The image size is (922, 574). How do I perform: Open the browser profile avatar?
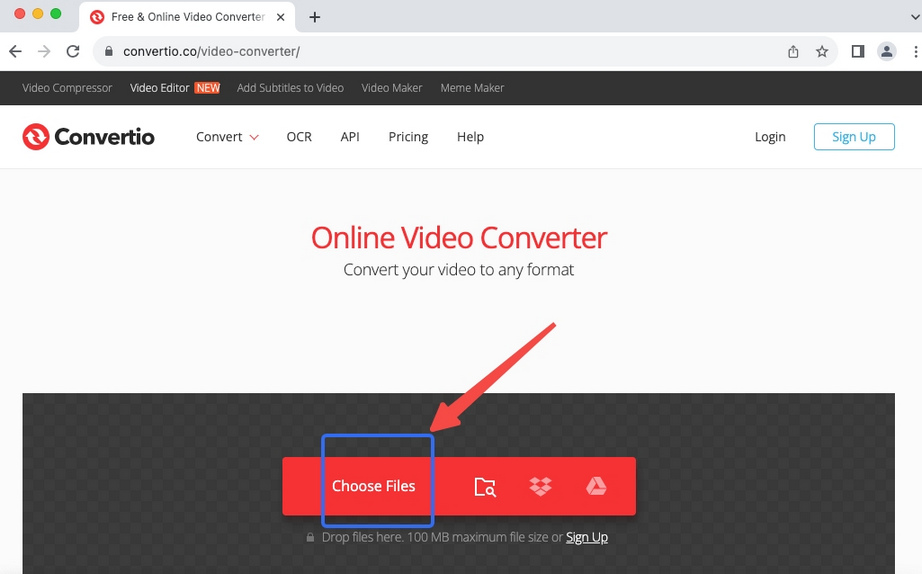coord(887,52)
